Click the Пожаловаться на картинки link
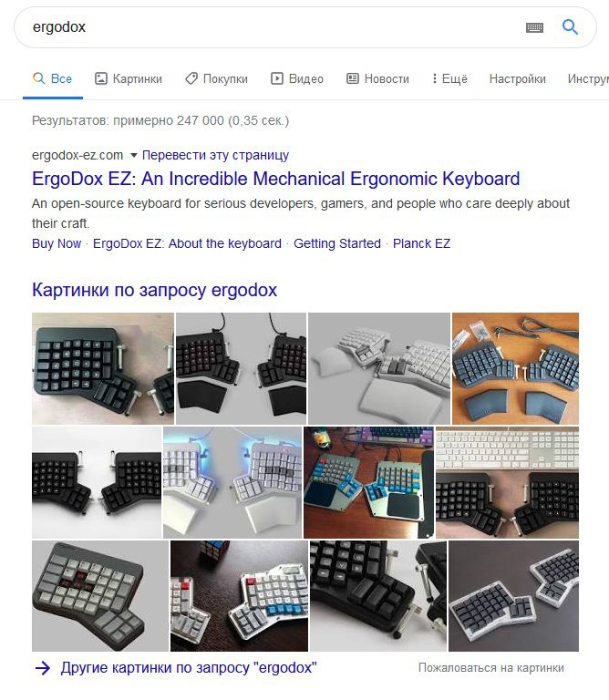 click(x=491, y=668)
